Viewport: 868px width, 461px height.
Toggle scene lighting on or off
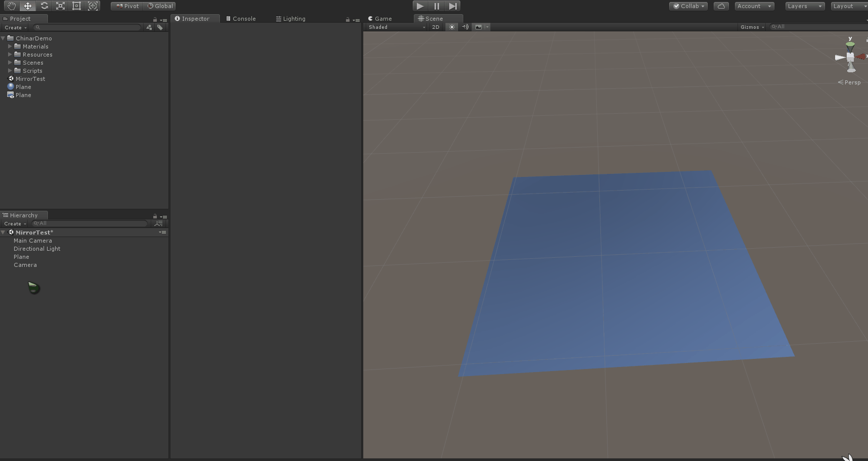click(x=452, y=27)
